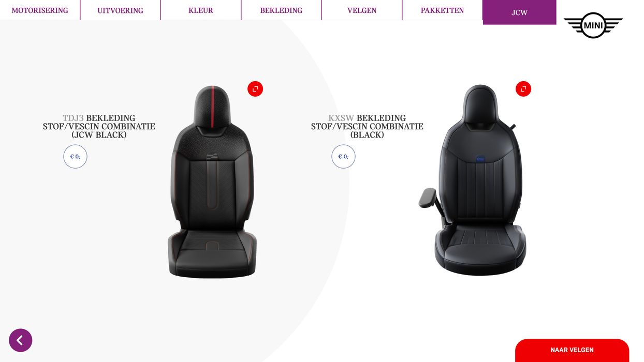Screen dimensions: 644x362
Task: Expand the KXSW Black seat image
Action: tap(523, 89)
